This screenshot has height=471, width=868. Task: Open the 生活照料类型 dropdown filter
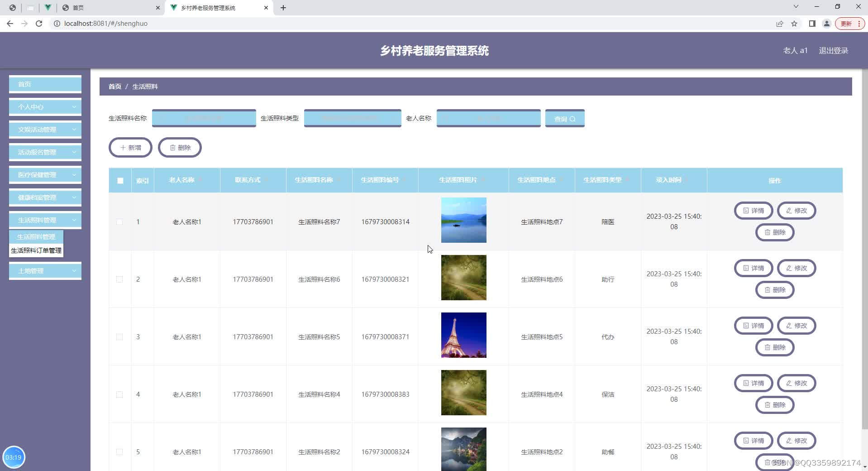point(353,118)
